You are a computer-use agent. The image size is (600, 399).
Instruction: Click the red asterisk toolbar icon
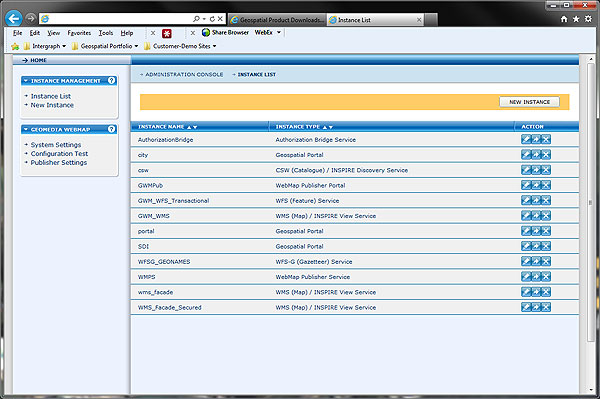tap(166, 33)
